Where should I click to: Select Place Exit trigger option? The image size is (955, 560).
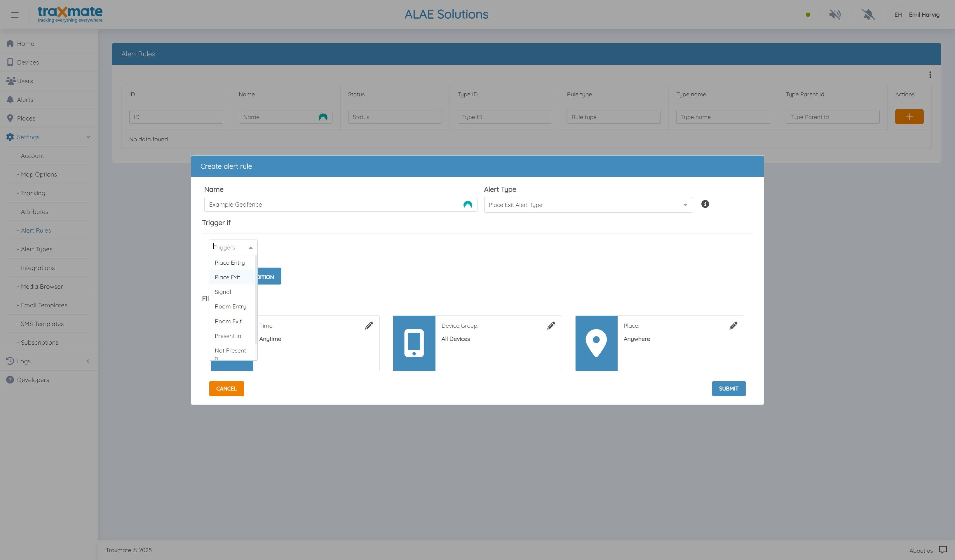click(x=227, y=277)
